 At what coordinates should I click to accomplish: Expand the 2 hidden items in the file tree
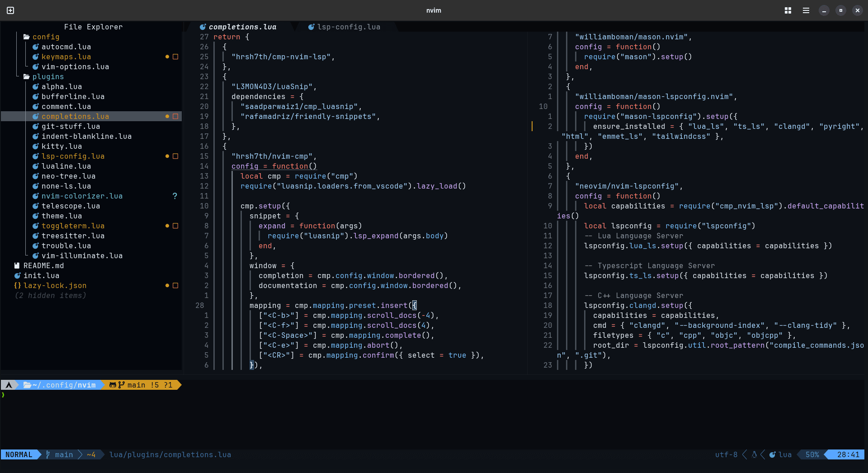point(51,295)
